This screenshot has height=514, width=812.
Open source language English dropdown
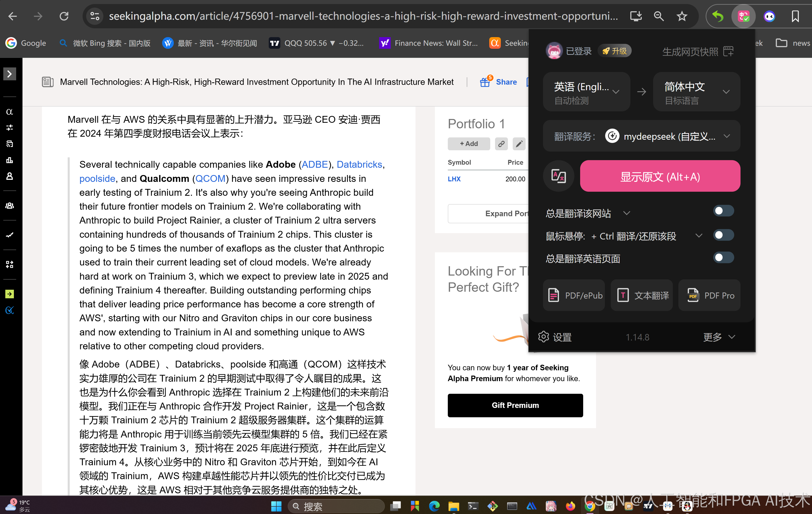pyautogui.click(x=586, y=92)
